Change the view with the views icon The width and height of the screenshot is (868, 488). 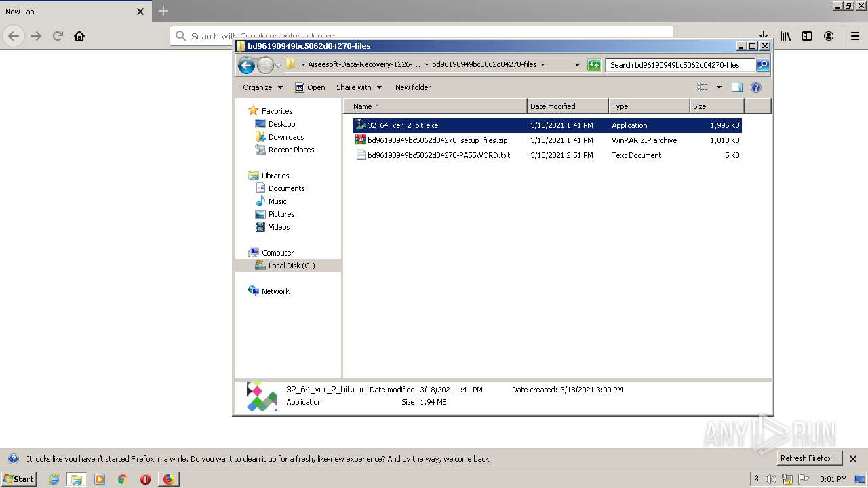click(x=703, y=87)
